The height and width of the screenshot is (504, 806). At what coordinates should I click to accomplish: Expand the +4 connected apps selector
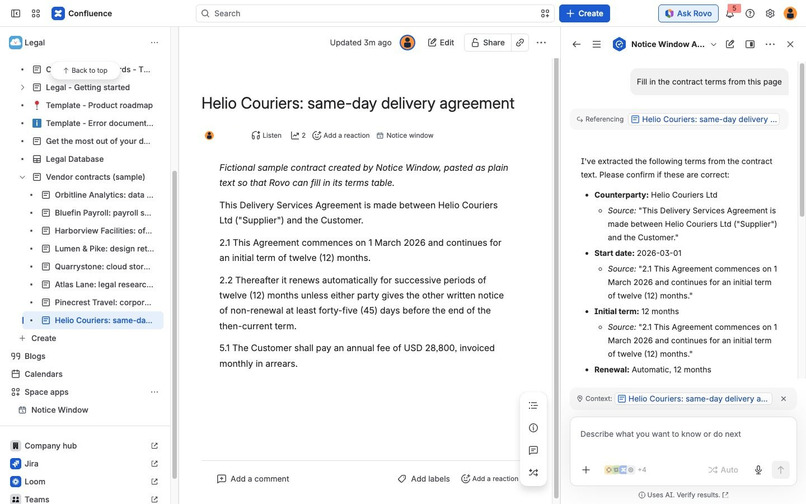(x=626, y=470)
